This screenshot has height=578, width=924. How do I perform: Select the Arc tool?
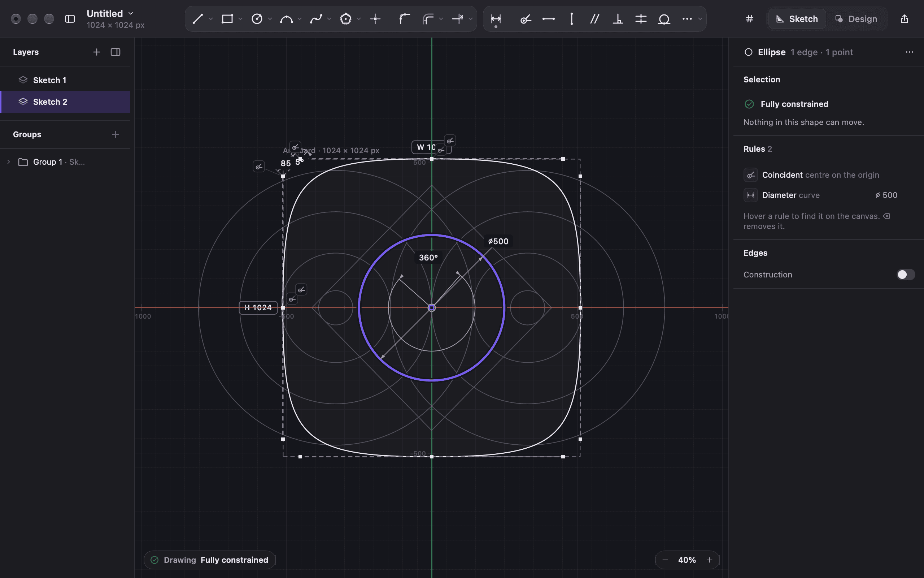286,19
